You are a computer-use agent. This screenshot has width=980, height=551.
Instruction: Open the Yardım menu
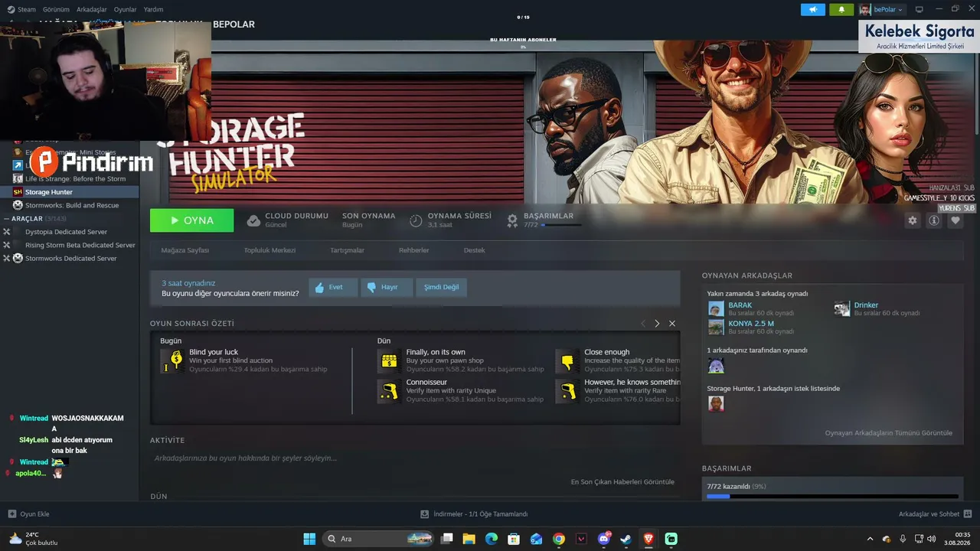153,9
